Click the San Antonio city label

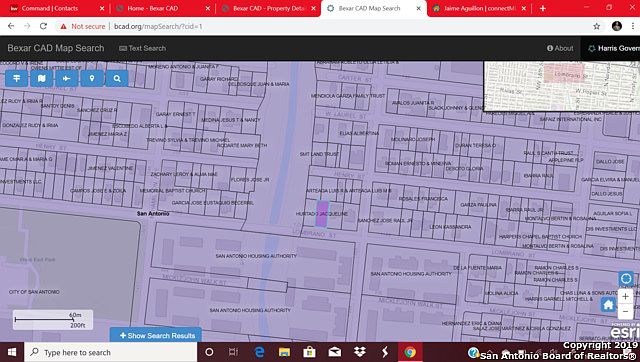click(153, 213)
